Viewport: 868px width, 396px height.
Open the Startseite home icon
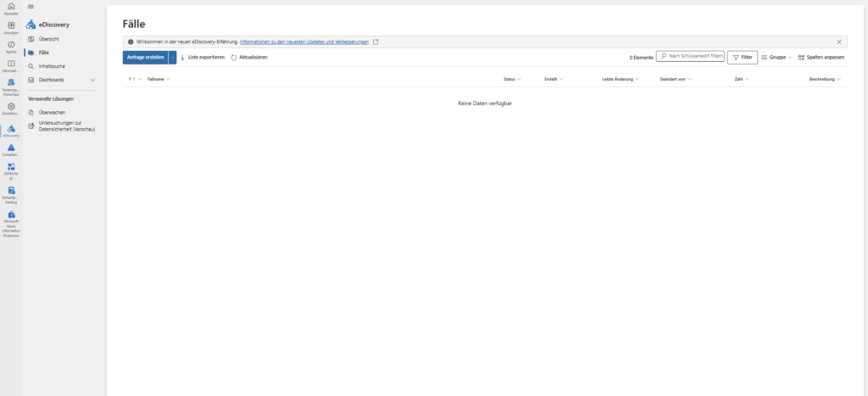coord(11,8)
